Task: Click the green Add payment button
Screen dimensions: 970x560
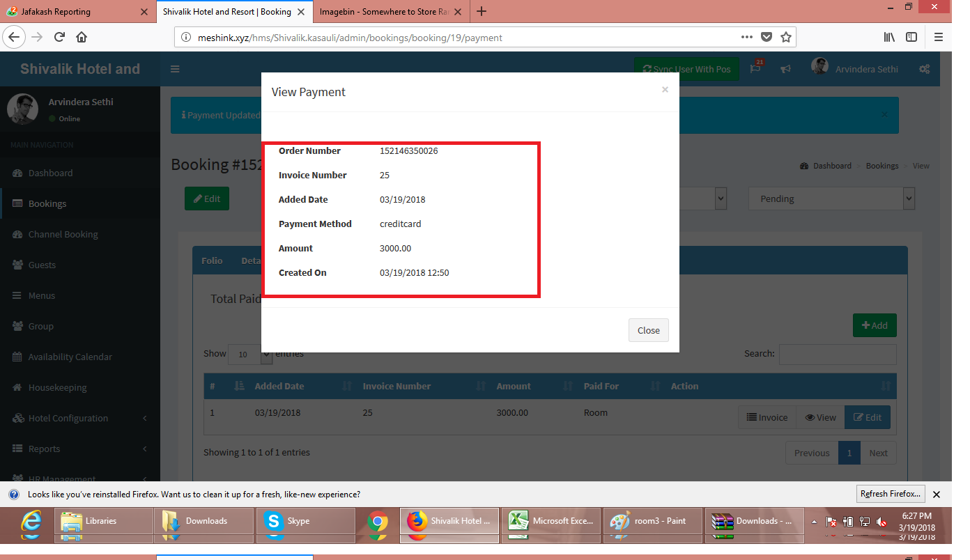Action: (x=875, y=325)
